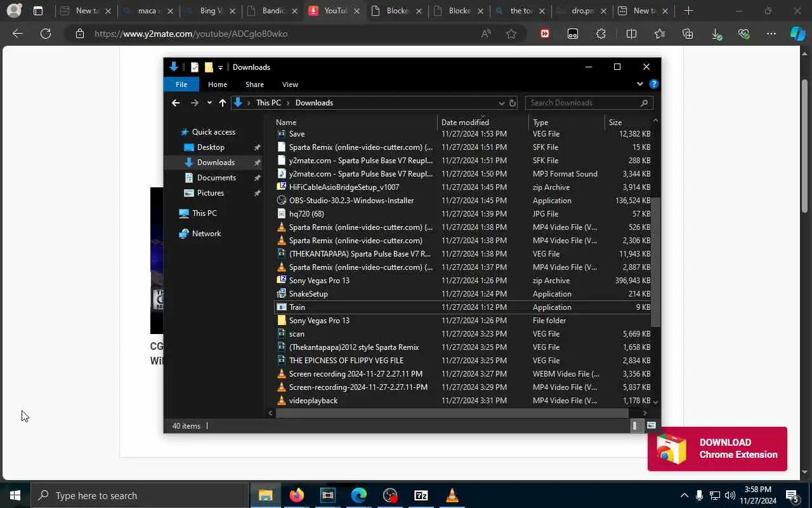Open Explorer Help via the question mark icon
This screenshot has width=812, height=508.
[x=654, y=84]
